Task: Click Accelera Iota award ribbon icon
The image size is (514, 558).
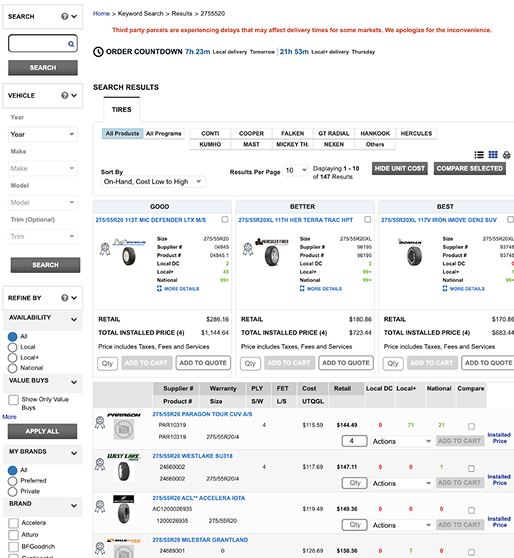Action: 100,507
